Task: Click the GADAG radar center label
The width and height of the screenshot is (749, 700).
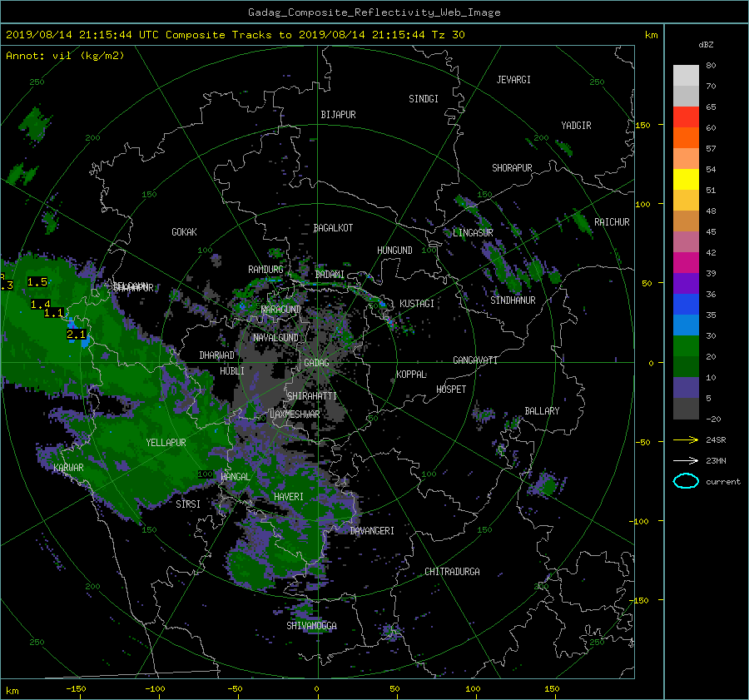Action: point(316,363)
